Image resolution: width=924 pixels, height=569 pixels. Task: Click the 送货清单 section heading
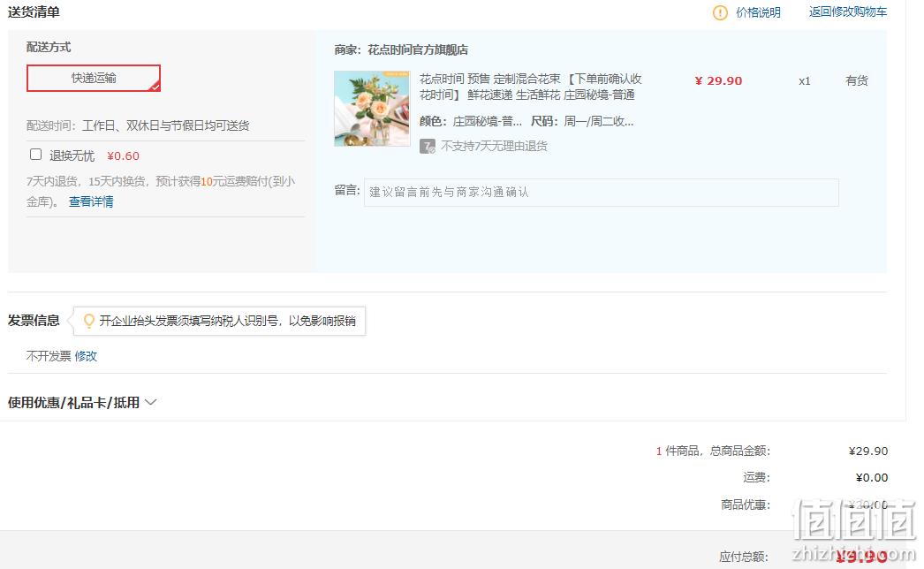pyautogui.click(x=34, y=12)
